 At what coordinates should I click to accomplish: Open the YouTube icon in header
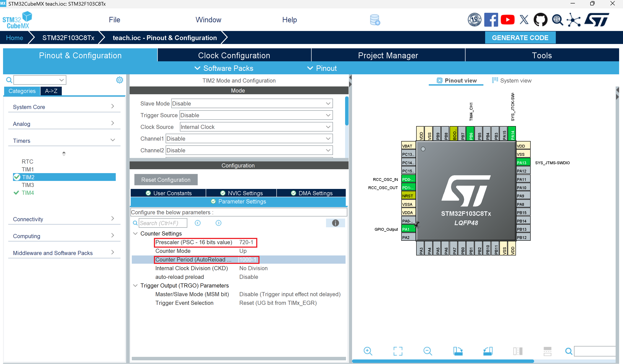pyautogui.click(x=507, y=20)
